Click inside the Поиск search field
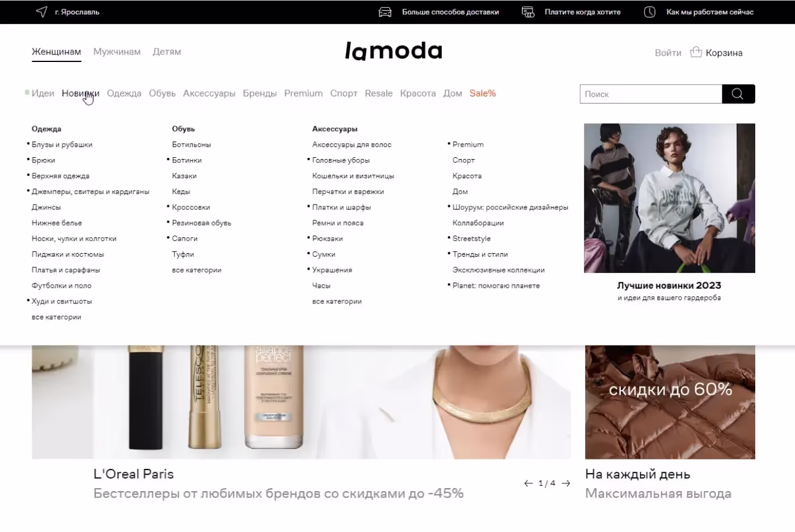This screenshot has width=795, height=532. tap(651, 94)
